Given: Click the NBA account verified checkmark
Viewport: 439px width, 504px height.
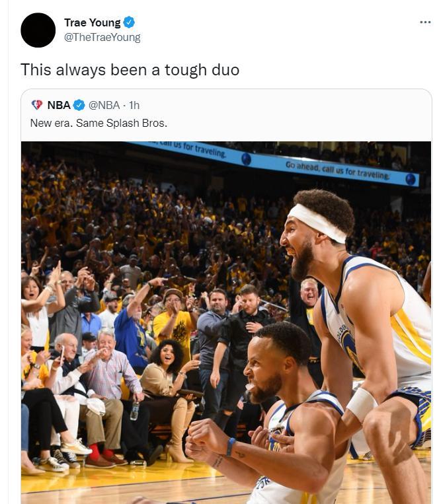Looking at the screenshot, I should click(x=79, y=105).
